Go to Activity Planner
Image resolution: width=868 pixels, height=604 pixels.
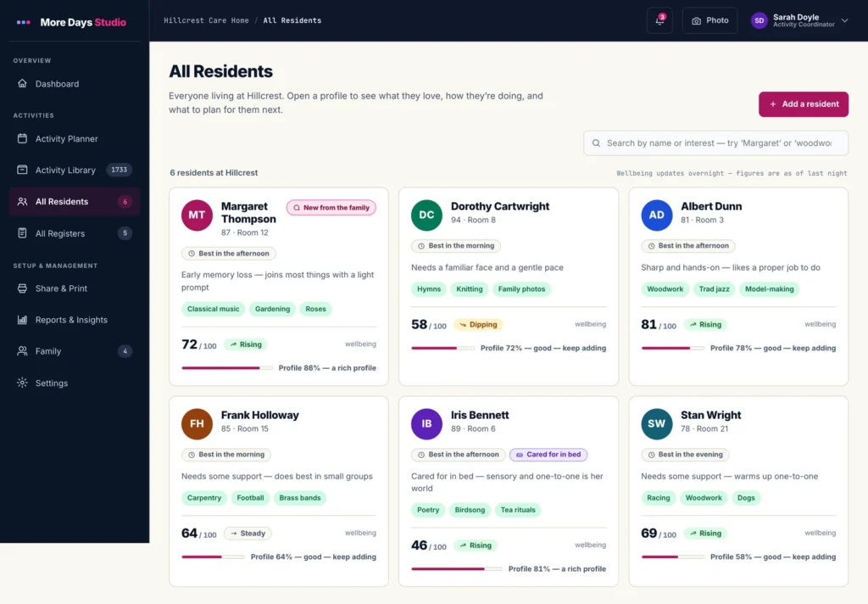pyautogui.click(x=75, y=138)
